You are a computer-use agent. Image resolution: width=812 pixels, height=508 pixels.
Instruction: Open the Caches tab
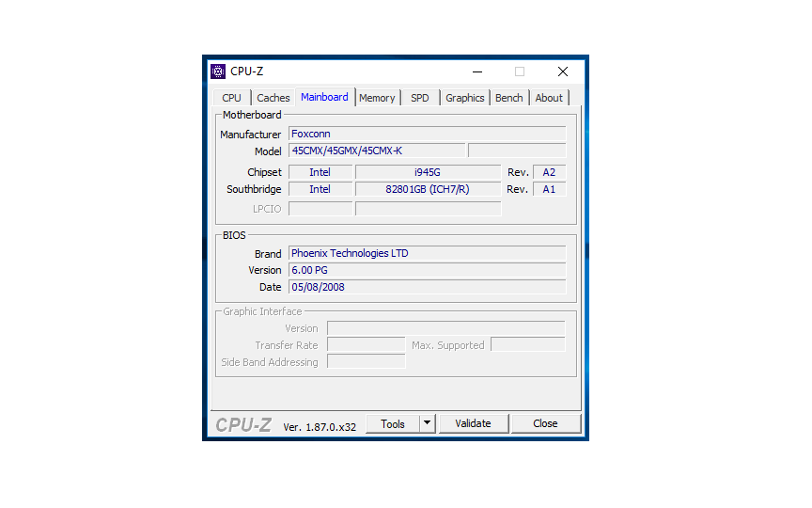[x=273, y=98]
